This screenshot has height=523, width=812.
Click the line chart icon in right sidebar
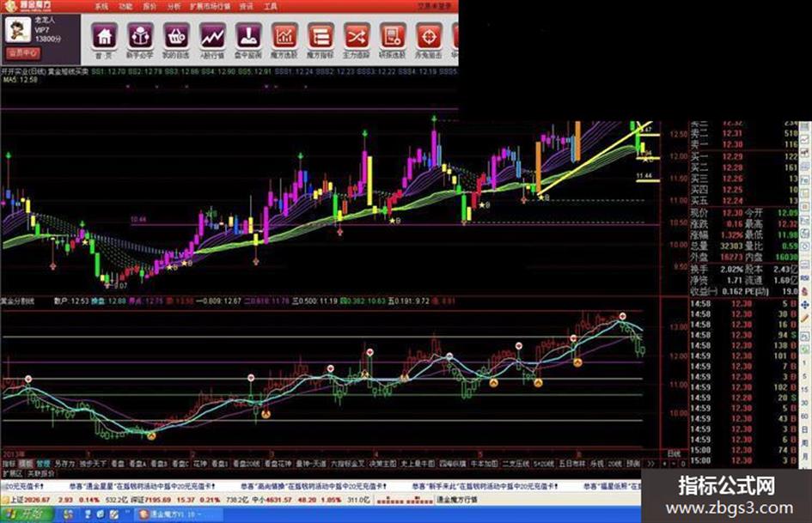click(x=804, y=140)
